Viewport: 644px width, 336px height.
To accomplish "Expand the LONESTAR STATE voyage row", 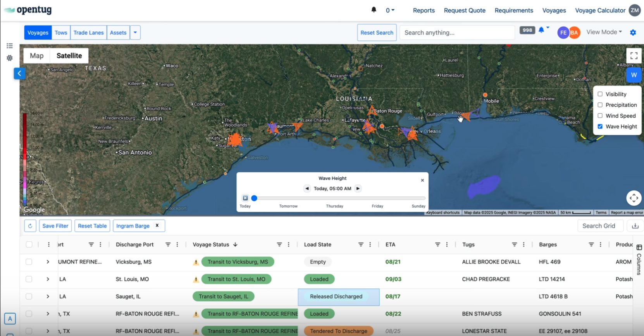I will [x=48, y=331].
